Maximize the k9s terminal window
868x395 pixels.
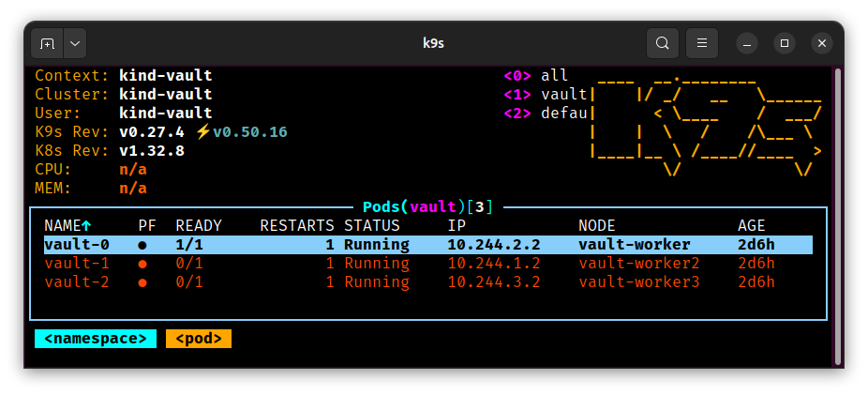[x=785, y=43]
